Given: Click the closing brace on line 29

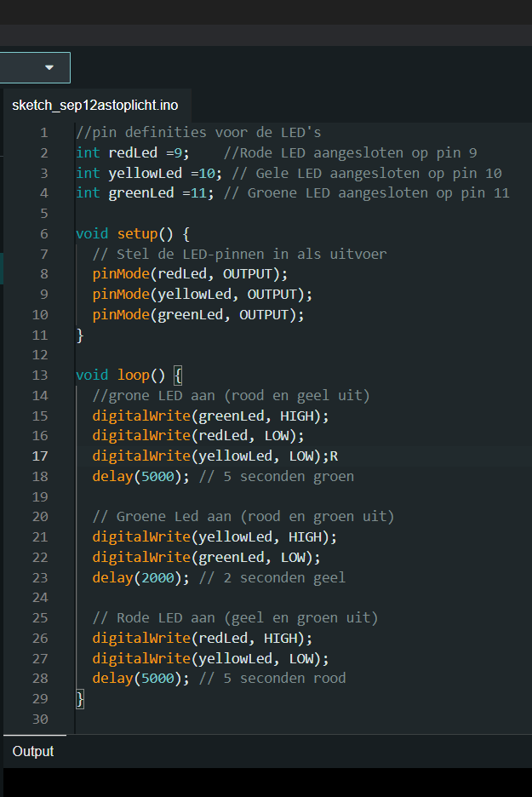Looking at the screenshot, I should tap(80, 698).
